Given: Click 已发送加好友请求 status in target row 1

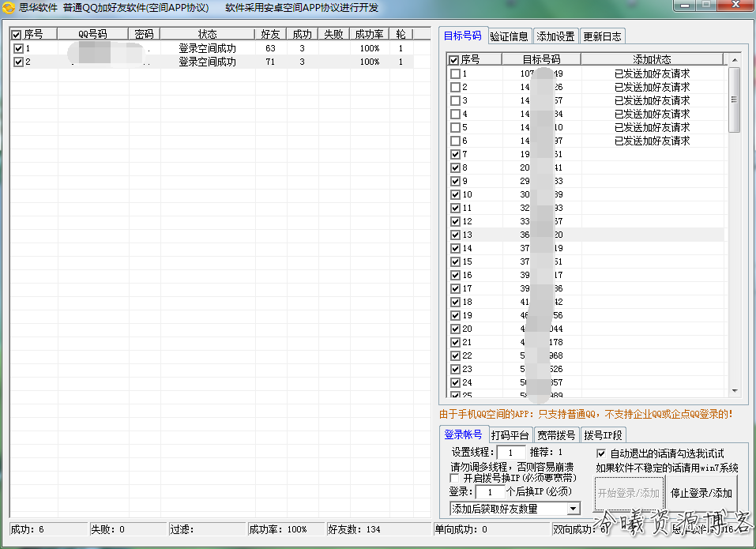Looking at the screenshot, I should point(653,73).
